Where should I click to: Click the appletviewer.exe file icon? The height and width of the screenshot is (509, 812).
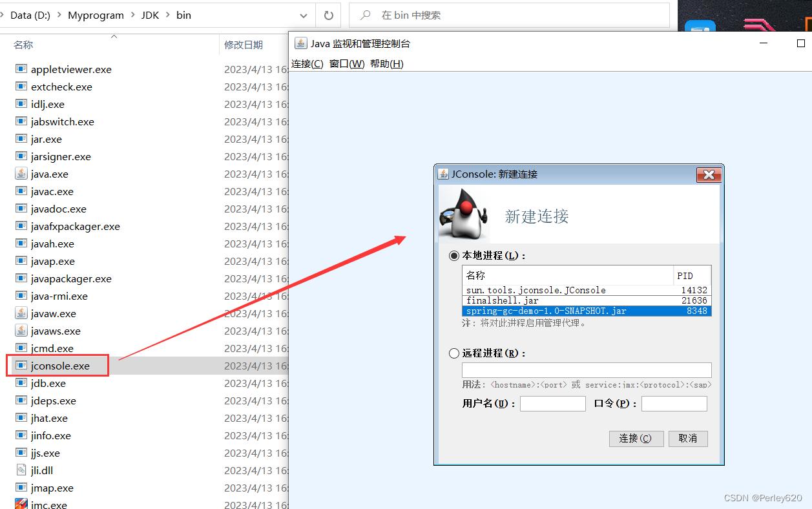point(21,68)
